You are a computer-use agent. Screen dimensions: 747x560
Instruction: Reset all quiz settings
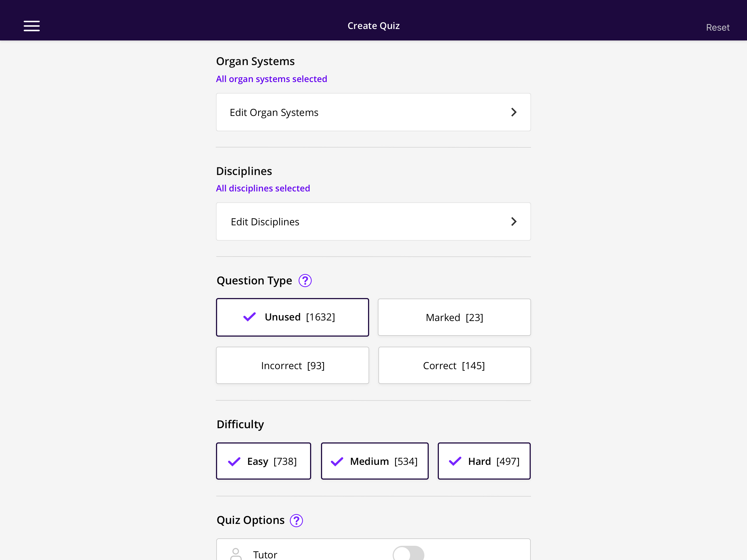[718, 27]
